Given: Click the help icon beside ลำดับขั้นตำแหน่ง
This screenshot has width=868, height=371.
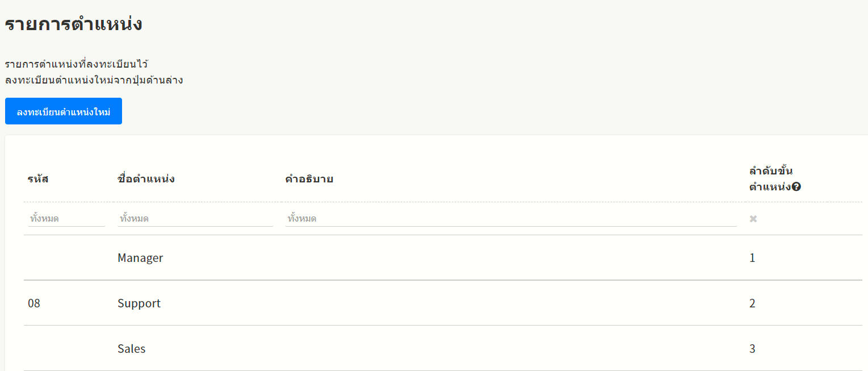Looking at the screenshot, I should coord(796,186).
